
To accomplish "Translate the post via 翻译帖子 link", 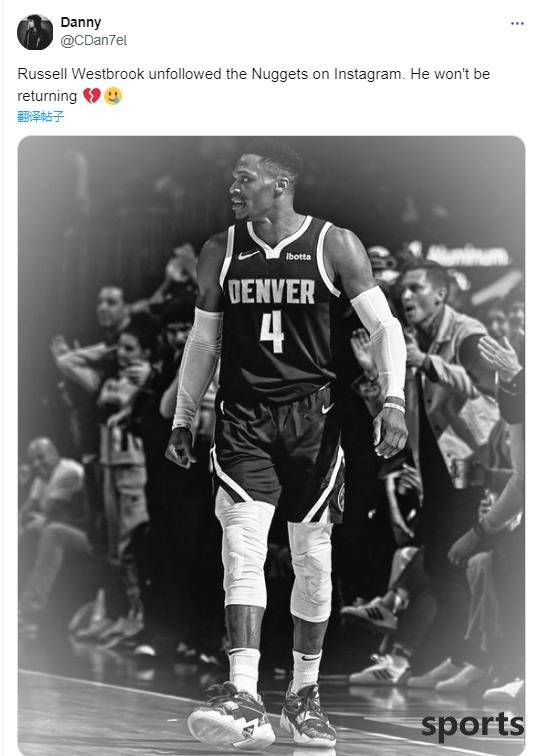I will pos(40,117).
